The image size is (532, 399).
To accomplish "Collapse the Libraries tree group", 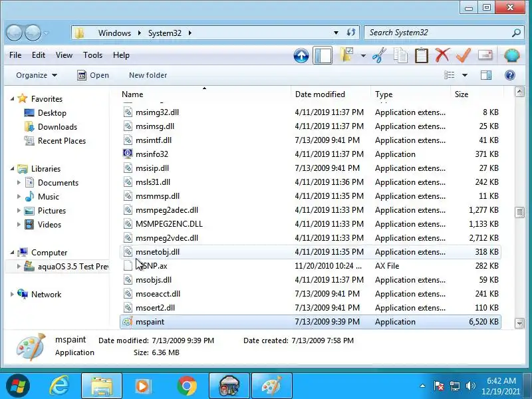I will (x=12, y=169).
